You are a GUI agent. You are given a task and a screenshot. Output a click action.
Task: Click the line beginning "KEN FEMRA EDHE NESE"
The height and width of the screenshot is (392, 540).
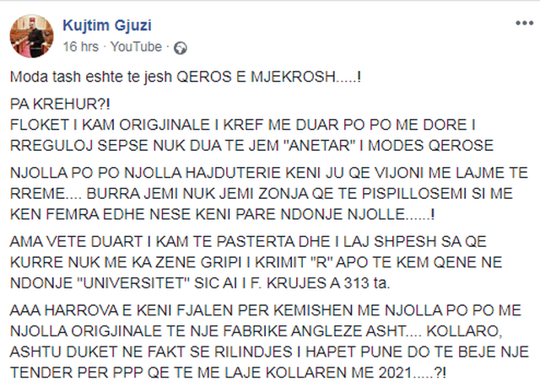223,214
